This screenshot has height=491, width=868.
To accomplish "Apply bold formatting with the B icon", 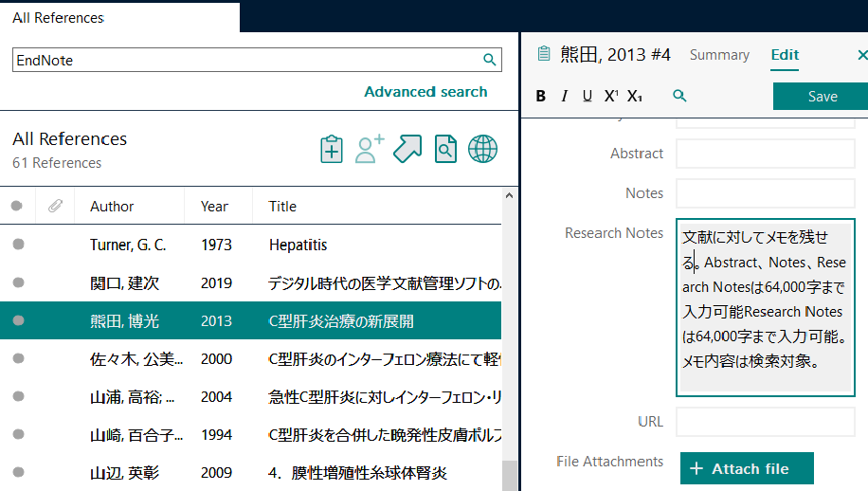I will click(541, 97).
